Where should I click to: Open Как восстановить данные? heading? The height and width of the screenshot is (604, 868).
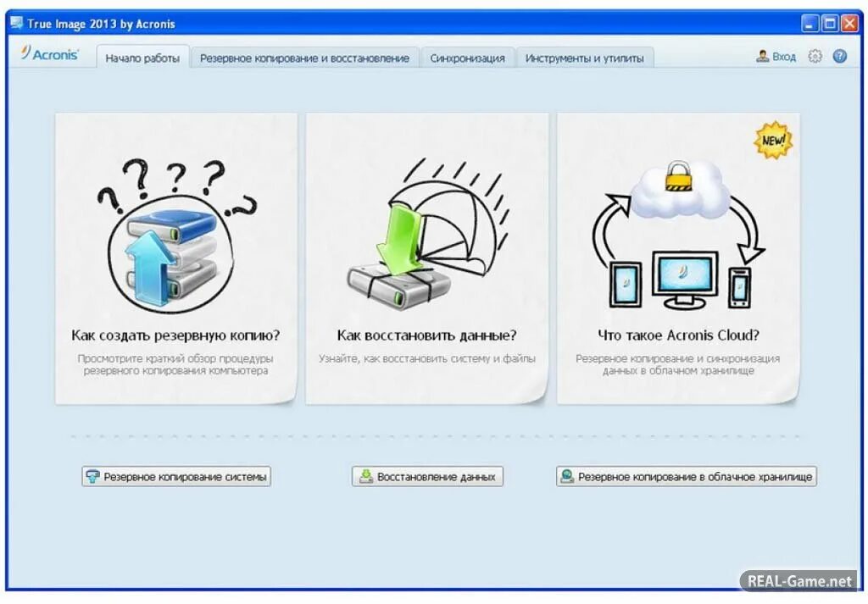pyautogui.click(x=427, y=335)
